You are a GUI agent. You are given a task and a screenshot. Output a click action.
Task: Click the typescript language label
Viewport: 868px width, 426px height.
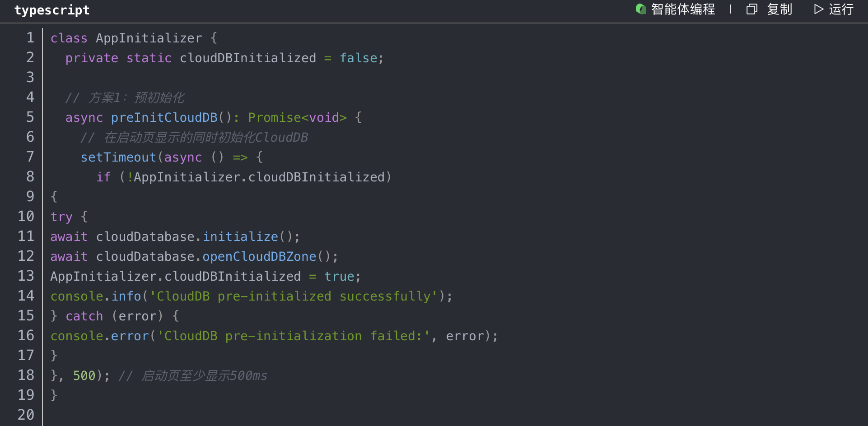tap(52, 10)
